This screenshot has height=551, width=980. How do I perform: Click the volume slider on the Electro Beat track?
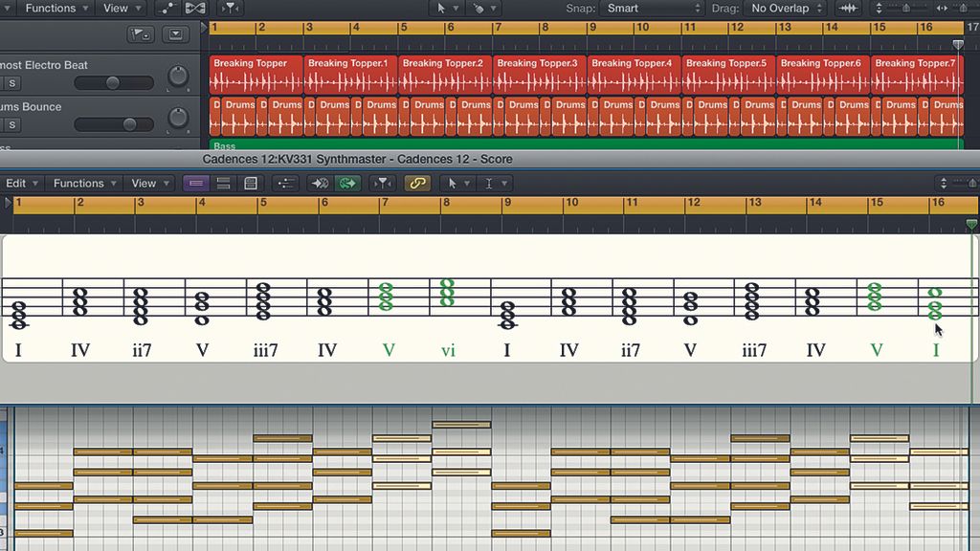click(x=113, y=83)
